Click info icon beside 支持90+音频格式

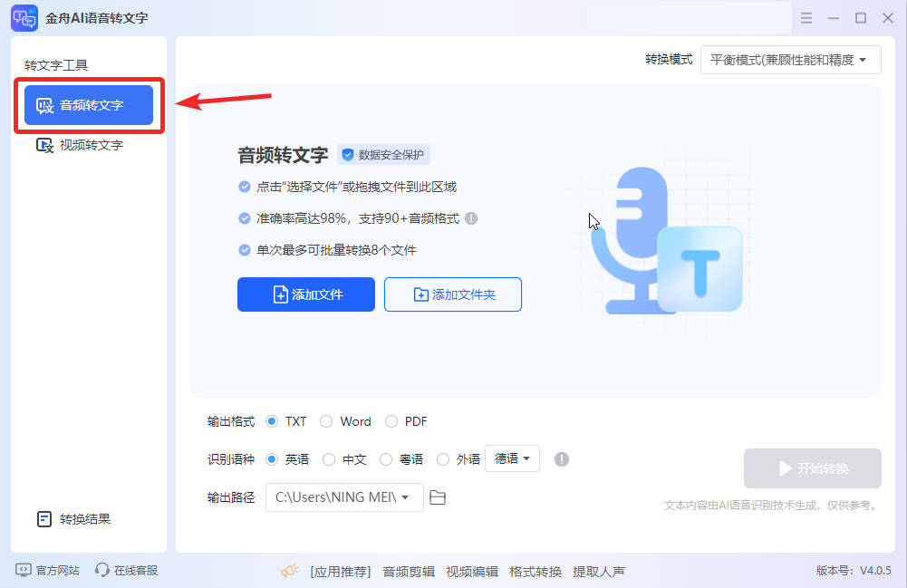click(x=471, y=218)
